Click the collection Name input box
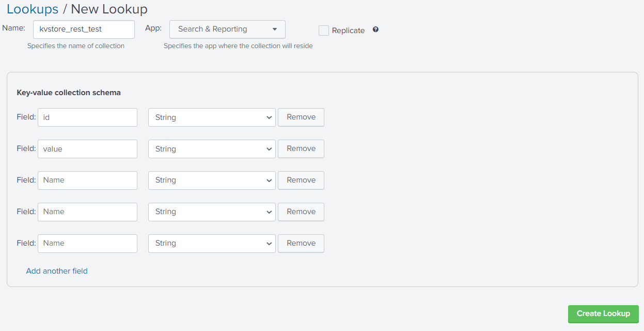Viewport: 644px width, 331px height. (83, 29)
